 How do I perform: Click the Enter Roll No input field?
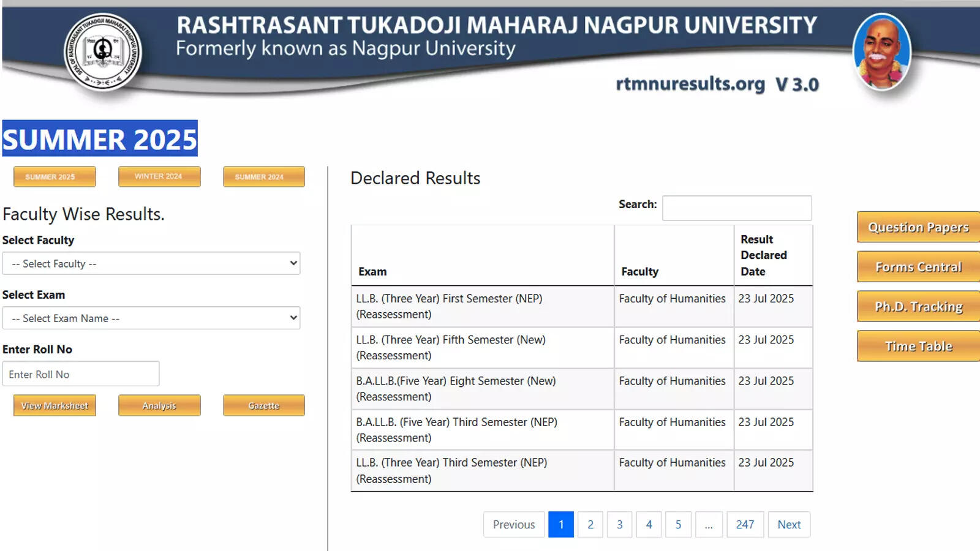[81, 373]
